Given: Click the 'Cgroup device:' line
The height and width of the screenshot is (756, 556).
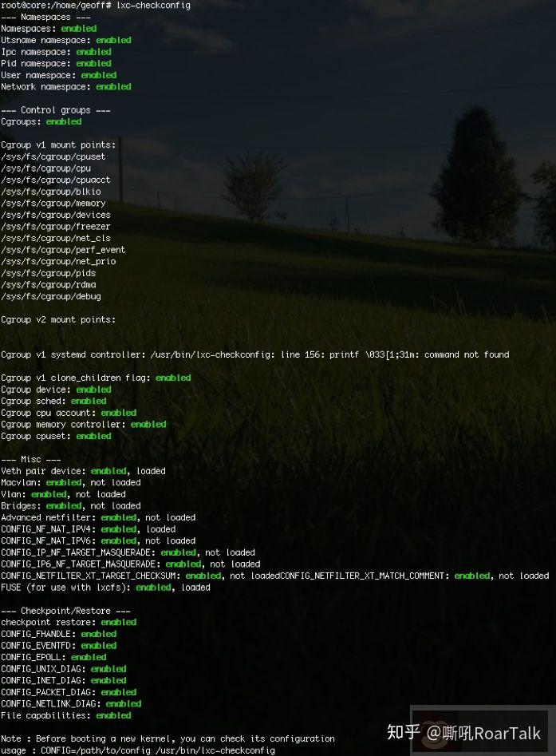Looking at the screenshot, I should click(56, 389).
